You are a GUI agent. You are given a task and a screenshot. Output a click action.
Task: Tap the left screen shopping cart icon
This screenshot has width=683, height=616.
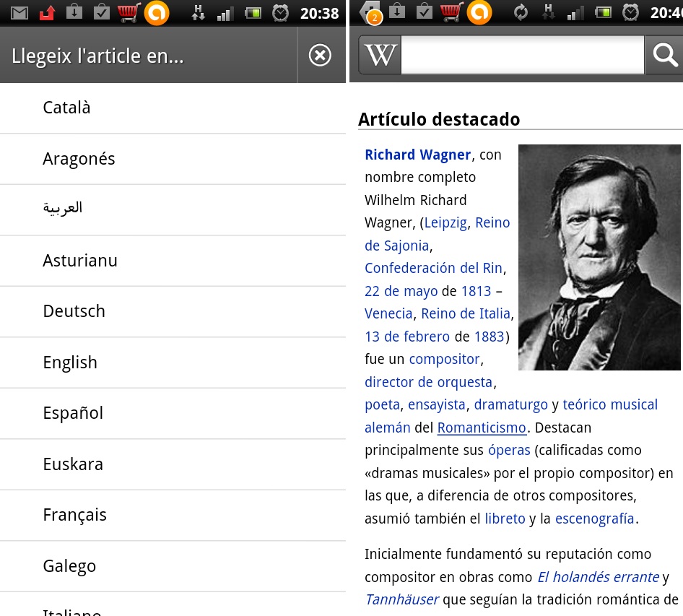129,12
